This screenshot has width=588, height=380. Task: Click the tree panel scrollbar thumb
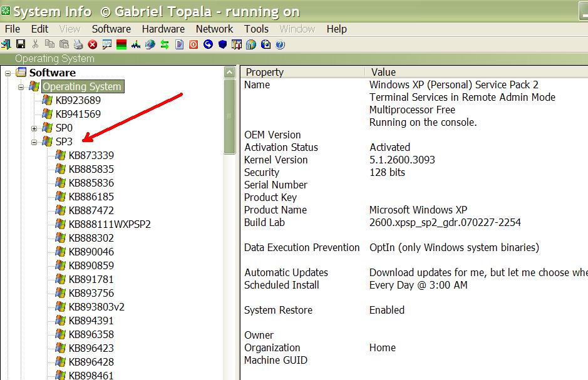(229, 116)
